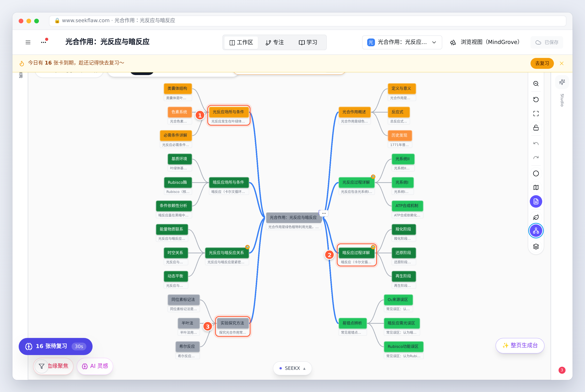Open the 光合作用：光反应… document dropdown
Image resolution: width=585 pixels, height=392 pixels.
(x=402, y=42)
